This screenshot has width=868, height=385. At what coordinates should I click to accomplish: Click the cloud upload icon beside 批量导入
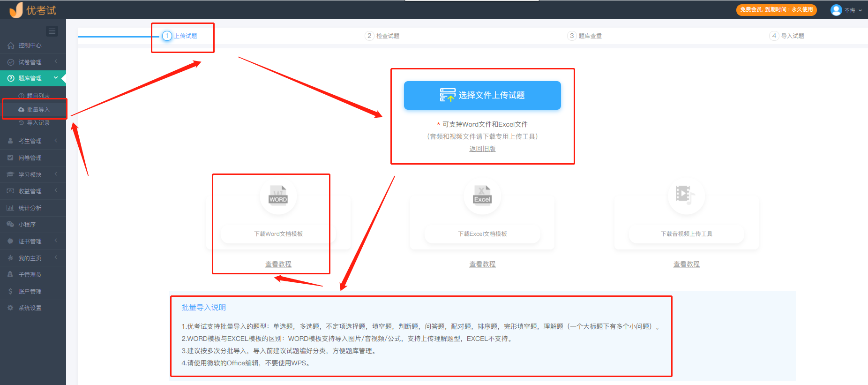click(x=21, y=110)
